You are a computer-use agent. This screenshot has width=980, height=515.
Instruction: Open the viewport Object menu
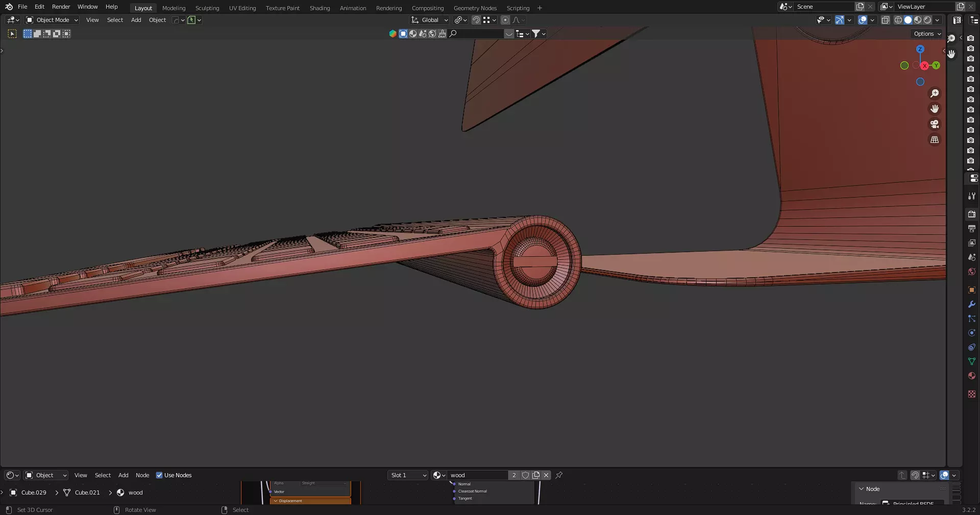[157, 20]
